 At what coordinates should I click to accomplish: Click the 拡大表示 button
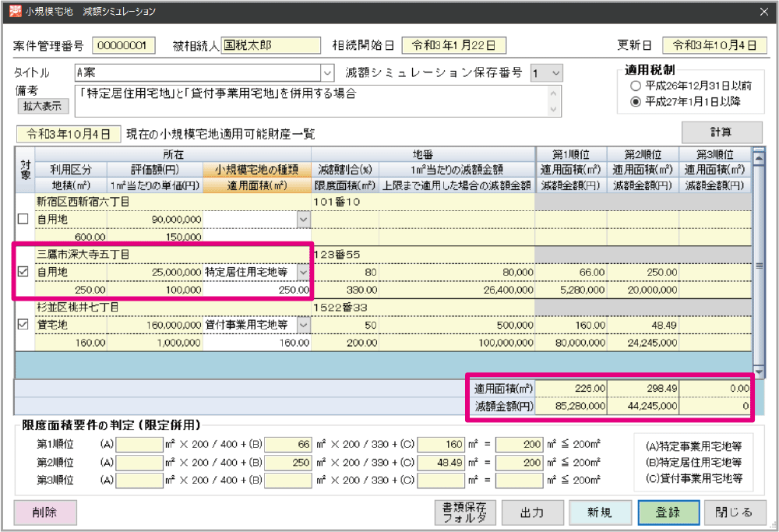42,106
